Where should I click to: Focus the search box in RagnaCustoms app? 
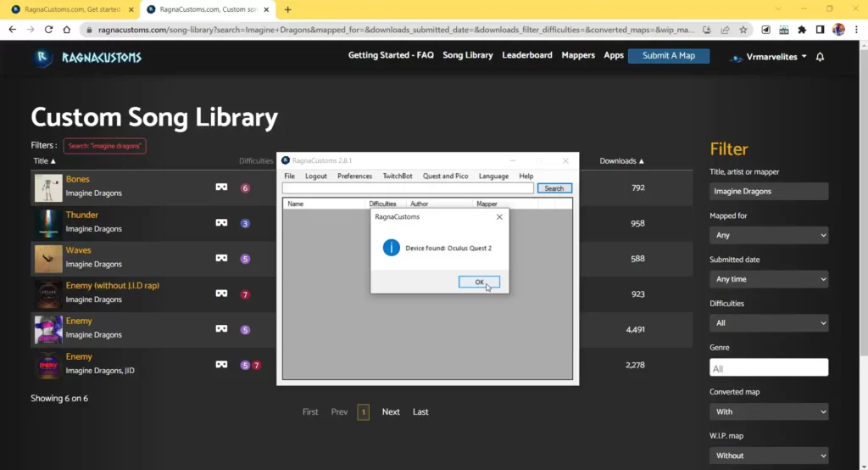click(x=408, y=188)
